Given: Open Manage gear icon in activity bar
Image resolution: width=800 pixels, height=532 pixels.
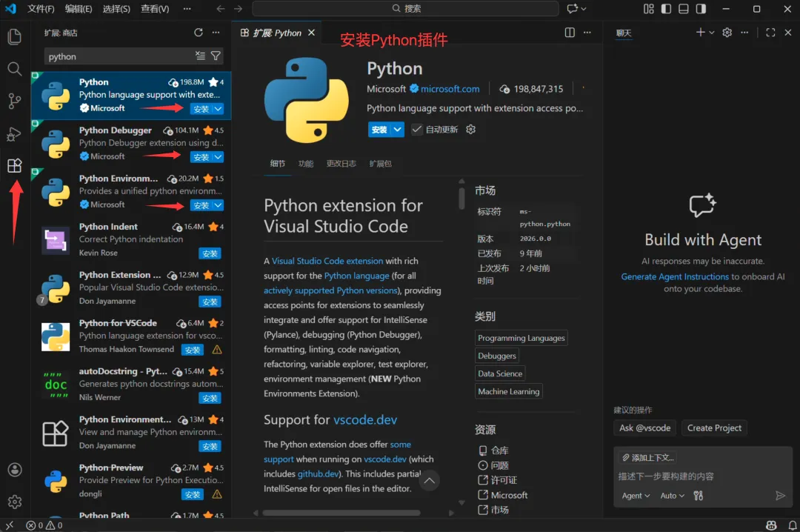Looking at the screenshot, I should (x=15, y=502).
